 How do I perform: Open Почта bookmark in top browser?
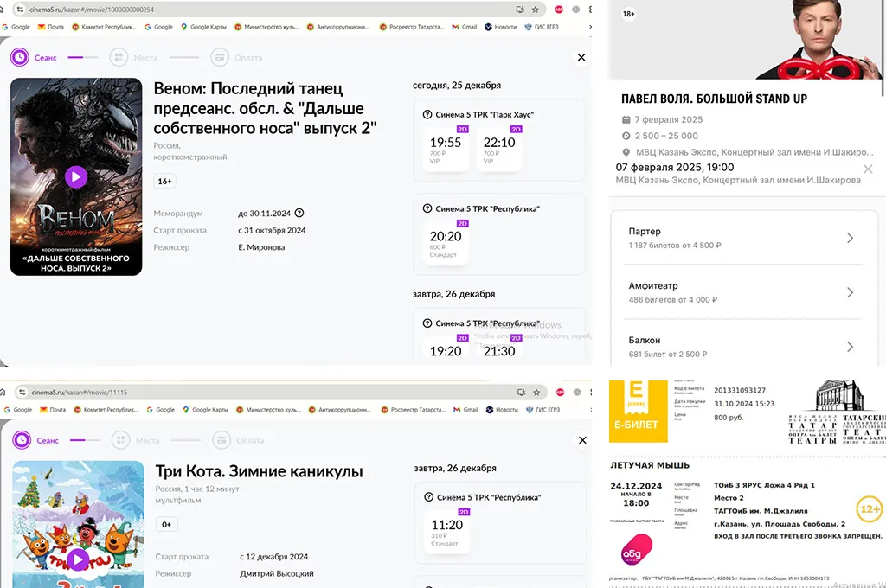coord(51,27)
